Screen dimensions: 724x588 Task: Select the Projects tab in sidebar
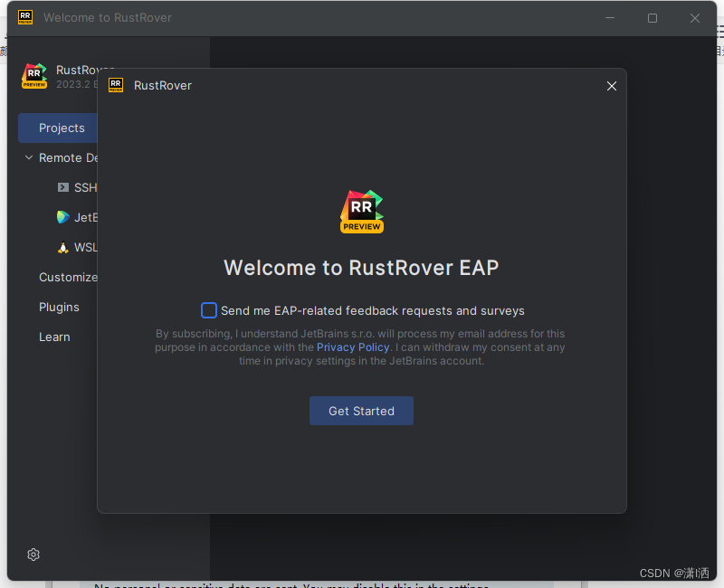[x=58, y=128]
